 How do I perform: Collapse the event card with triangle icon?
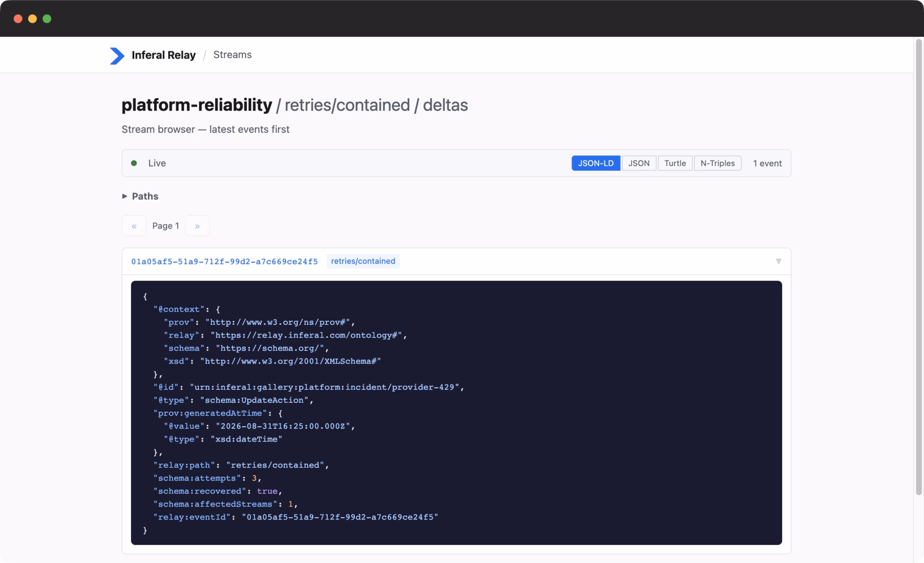click(x=779, y=261)
